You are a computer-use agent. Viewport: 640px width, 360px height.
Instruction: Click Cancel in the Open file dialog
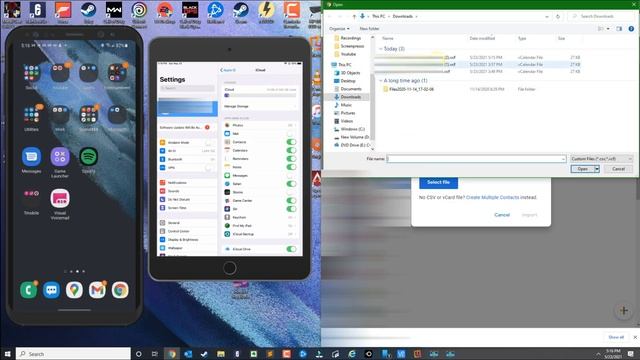tap(618, 169)
